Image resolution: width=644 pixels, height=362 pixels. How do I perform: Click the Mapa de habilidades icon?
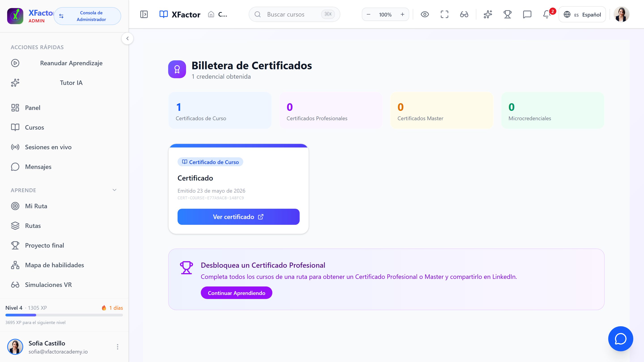click(x=15, y=265)
